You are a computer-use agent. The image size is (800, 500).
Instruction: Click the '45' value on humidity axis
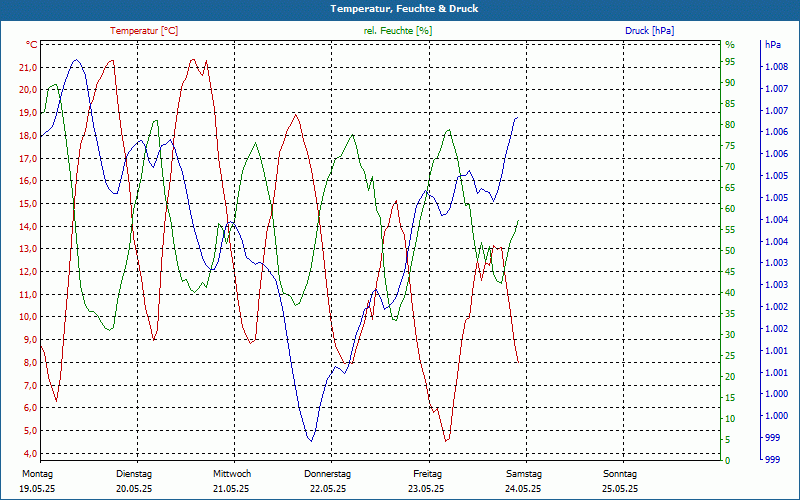[730, 271]
